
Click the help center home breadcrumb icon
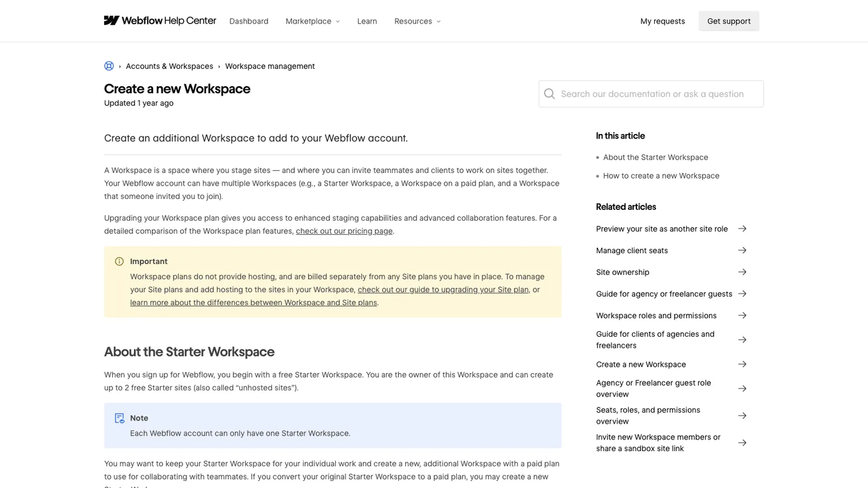[109, 66]
